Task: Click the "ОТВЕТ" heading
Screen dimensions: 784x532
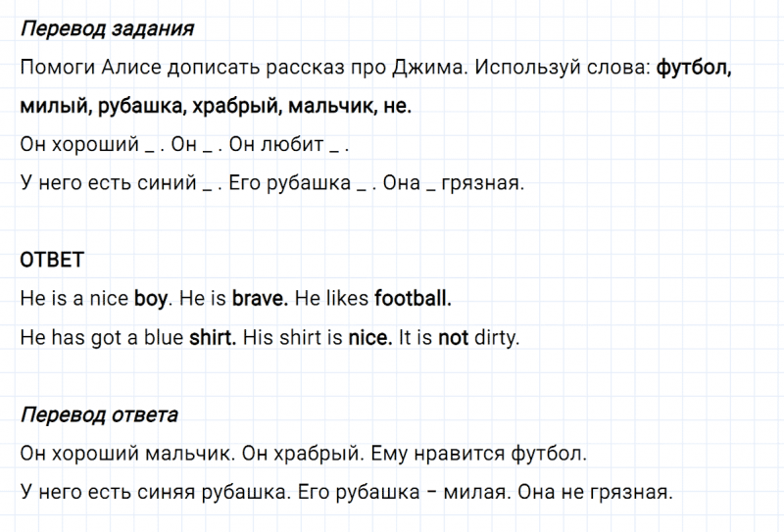Action: click(52, 261)
